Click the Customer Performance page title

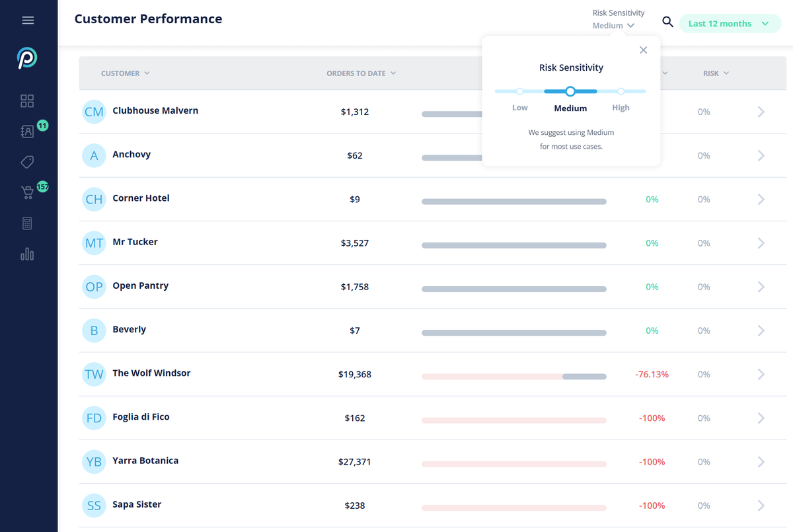[x=148, y=19]
